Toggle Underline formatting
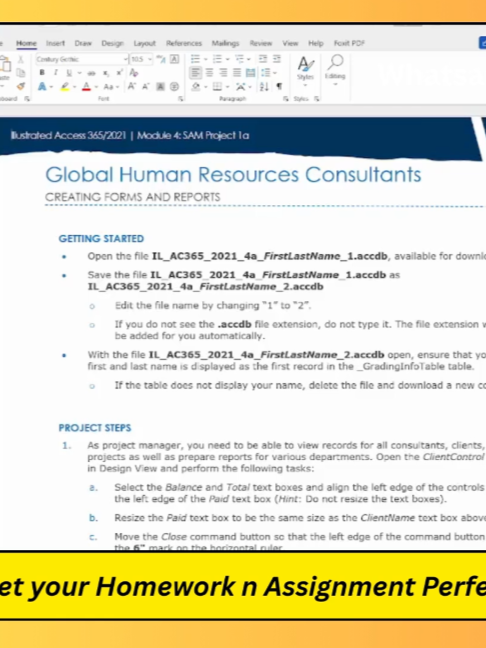The height and width of the screenshot is (648, 486). click(69, 73)
